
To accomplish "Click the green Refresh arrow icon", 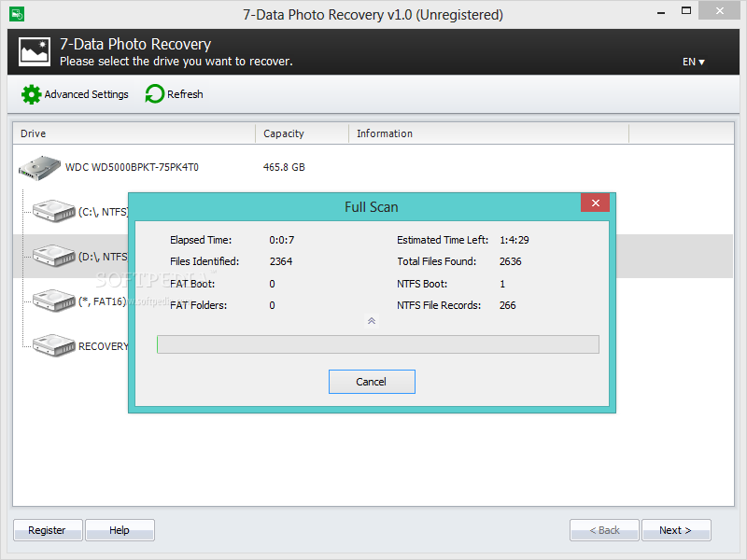I will [x=154, y=94].
